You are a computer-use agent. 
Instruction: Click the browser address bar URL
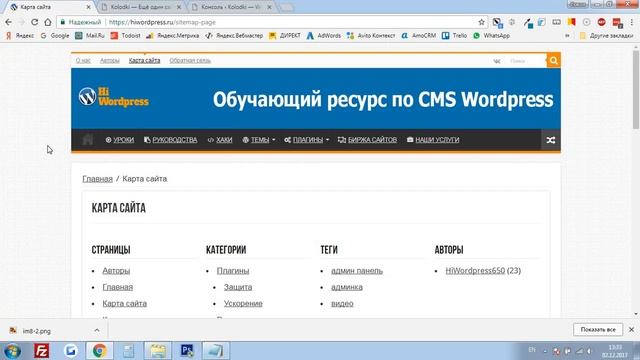pyautogui.click(x=162, y=22)
